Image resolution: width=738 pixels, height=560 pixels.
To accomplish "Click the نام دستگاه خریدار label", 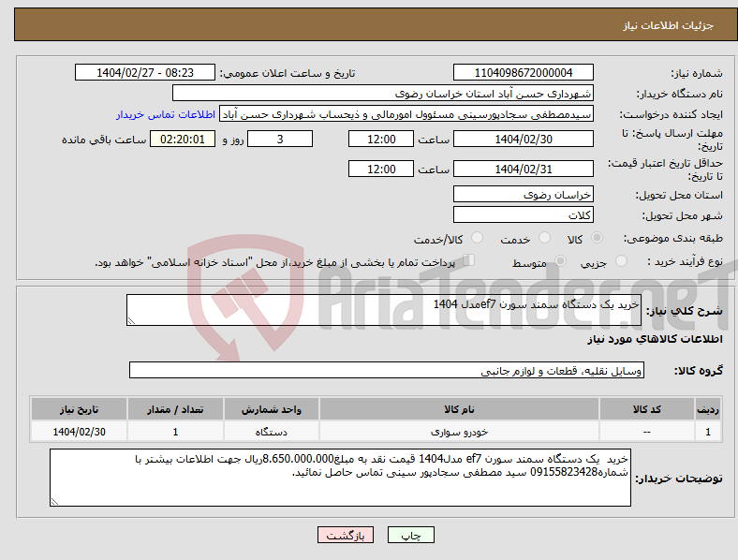I will click(680, 95).
